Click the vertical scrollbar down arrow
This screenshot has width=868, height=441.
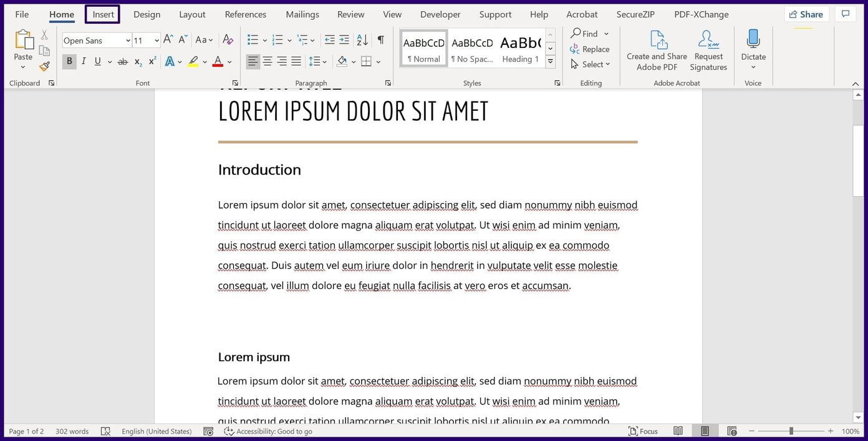point(859,417)
